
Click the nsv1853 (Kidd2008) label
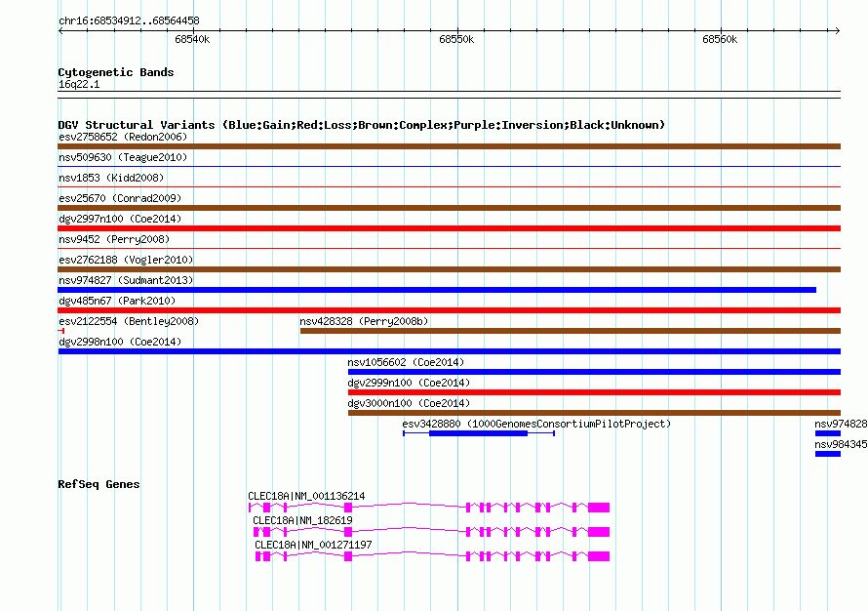[111, 178]
